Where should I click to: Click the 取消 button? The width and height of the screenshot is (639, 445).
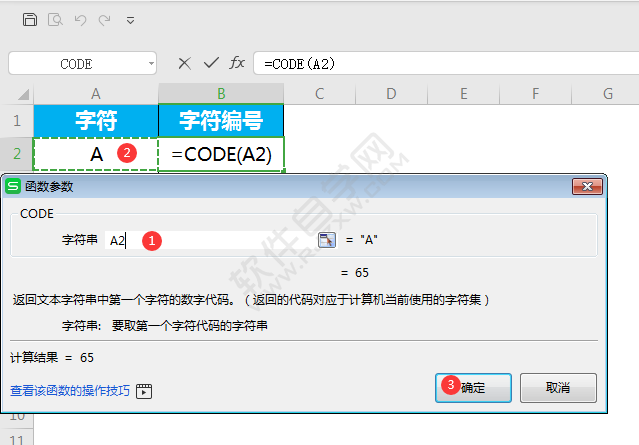point(558,388)
